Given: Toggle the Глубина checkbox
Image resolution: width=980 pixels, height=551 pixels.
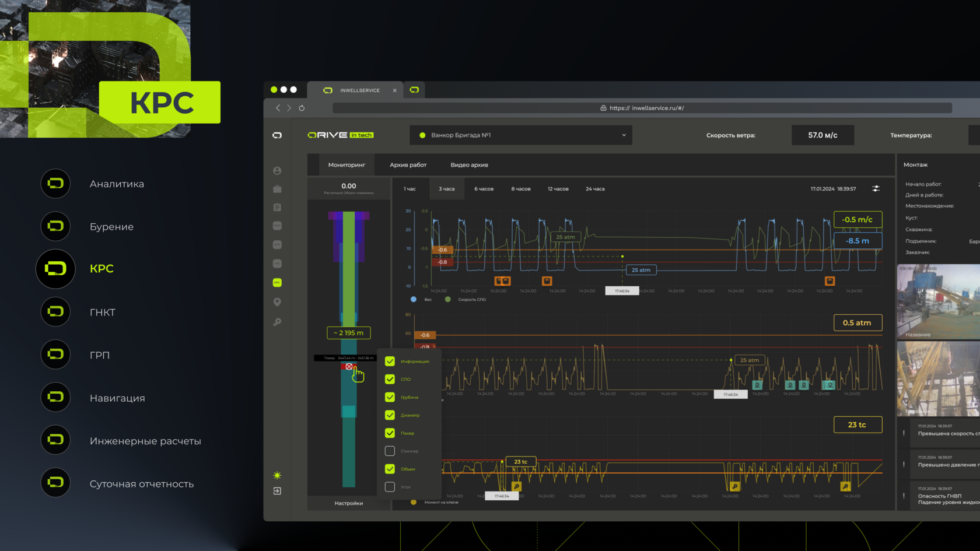Looking at the screenshot, I should 390,397.
